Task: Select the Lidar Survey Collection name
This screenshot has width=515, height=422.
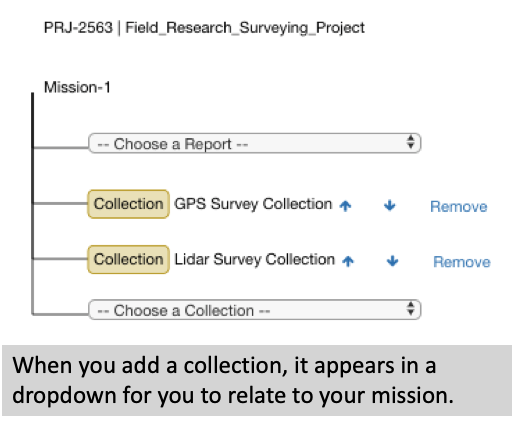Action: pyautogui.click(x=255, y=259)
